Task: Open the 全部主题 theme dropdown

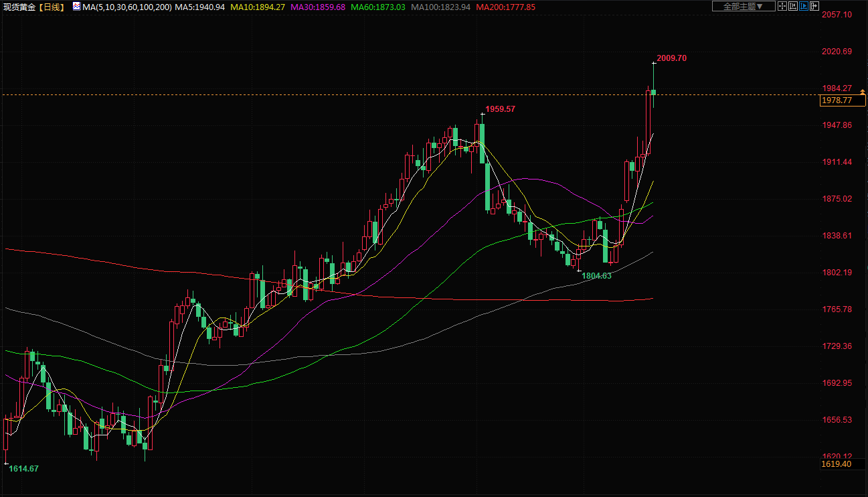Action: click(x=744, y=6)
